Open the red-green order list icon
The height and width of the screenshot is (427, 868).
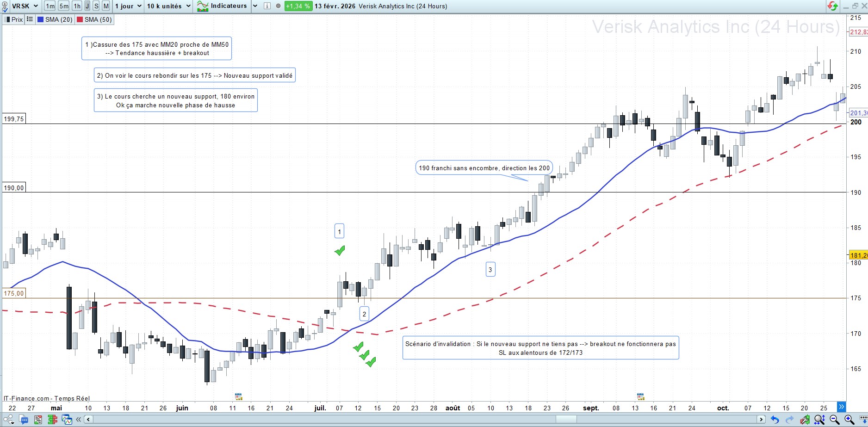(x=38, y=420)
